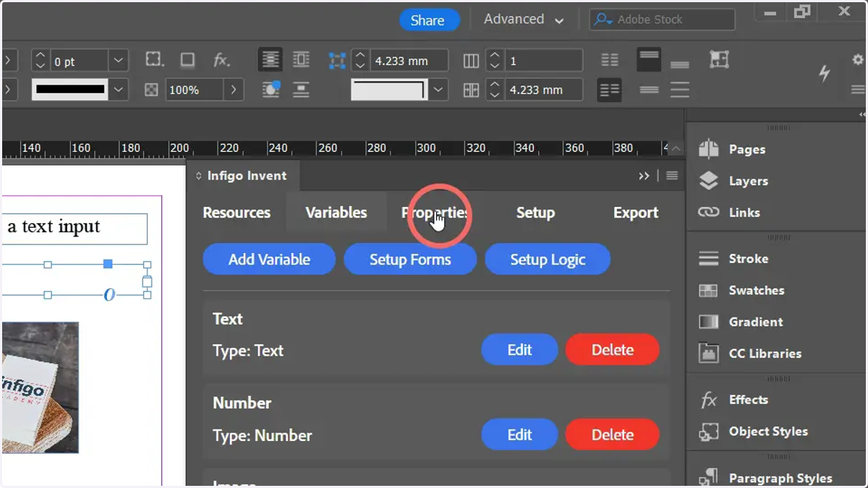Open the Object Styles panel icon

point(709,432)
